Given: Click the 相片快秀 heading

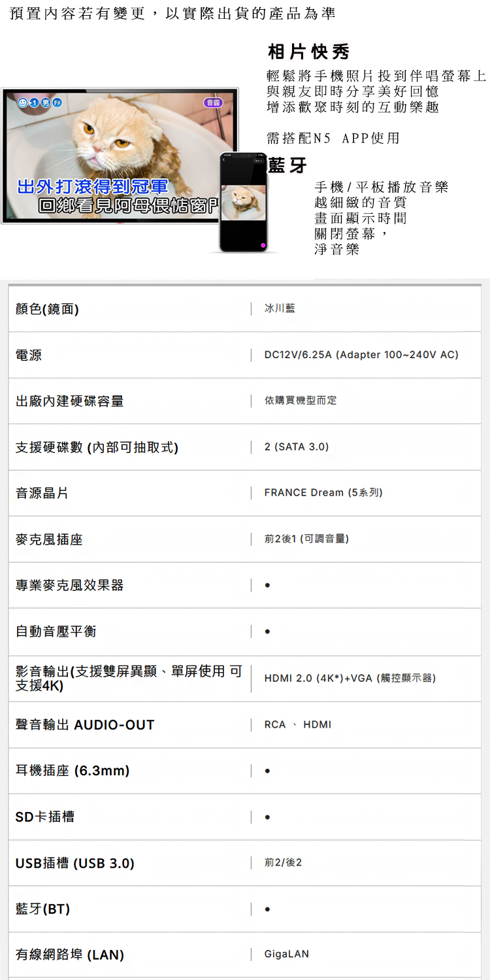Looking at the screenshot, I should coord(308,52).
